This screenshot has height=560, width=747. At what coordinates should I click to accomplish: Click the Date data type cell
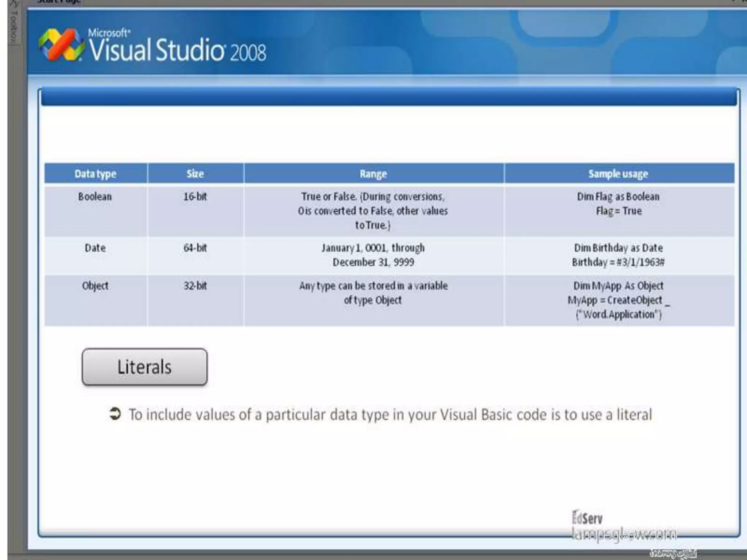[x=96, y=256]
